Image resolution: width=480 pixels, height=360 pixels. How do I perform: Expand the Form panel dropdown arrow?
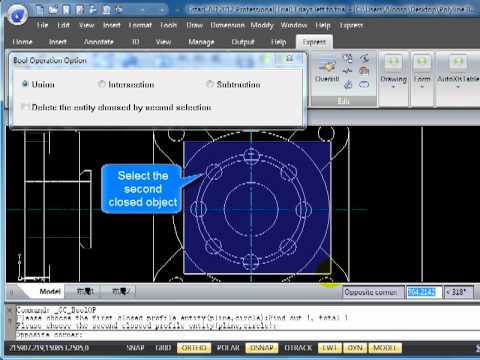pyautogui.click(x=422, y=87)
